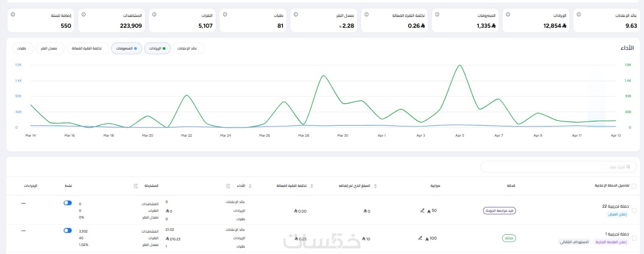Click the 1.02% click rate cell
The height and width of the screenshot is (254, 644).
[x=83, y=245]
